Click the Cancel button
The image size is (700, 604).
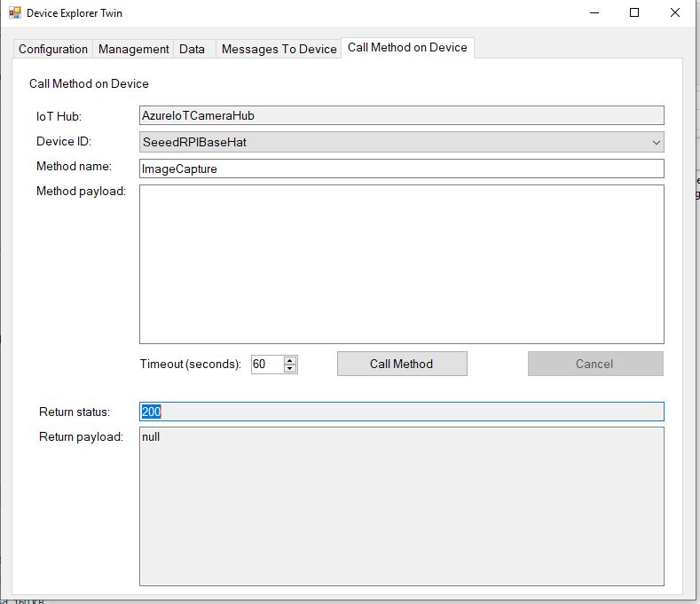(x=594, y=364)
